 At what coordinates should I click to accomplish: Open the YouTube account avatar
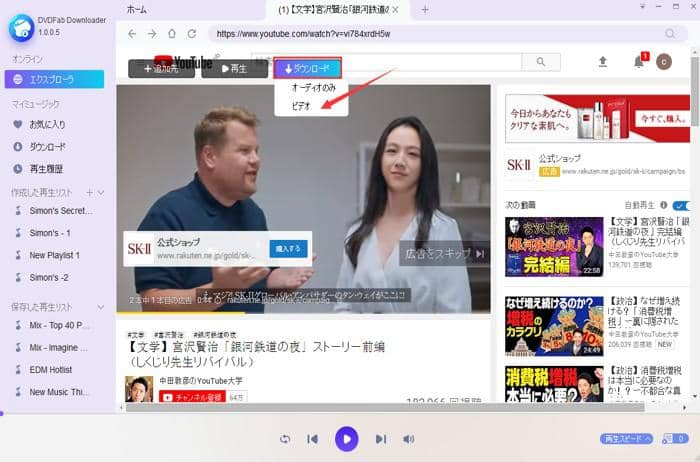[x=664, y=62]
